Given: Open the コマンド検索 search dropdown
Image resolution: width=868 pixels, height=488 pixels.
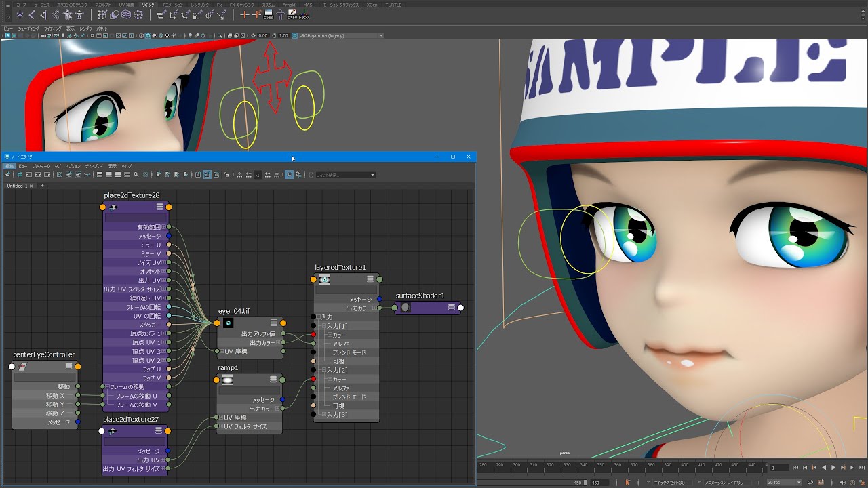Looking at the screenshot, I should pyautogui.click(x=373, y=175).
